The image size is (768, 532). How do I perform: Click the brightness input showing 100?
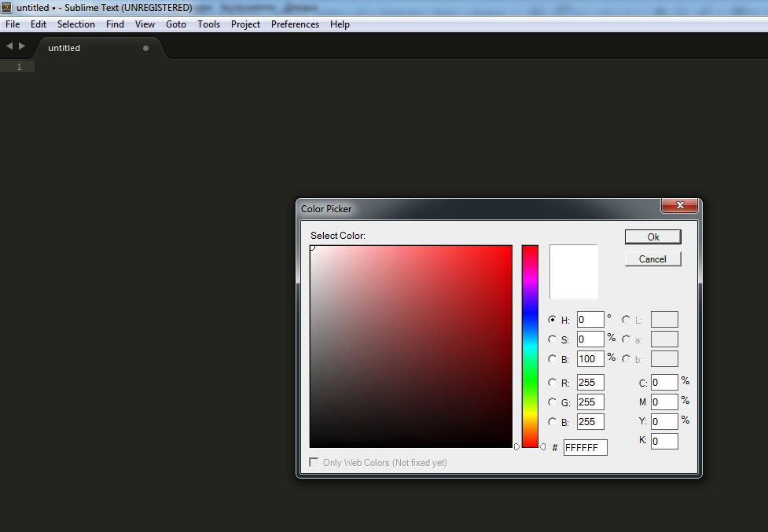590,359
